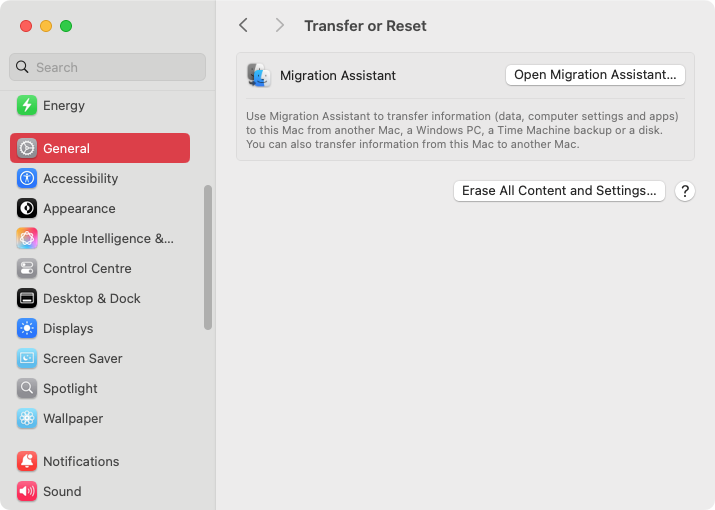Click the Spotlight magnifier icon in sidebar

[x=27, y=389]
